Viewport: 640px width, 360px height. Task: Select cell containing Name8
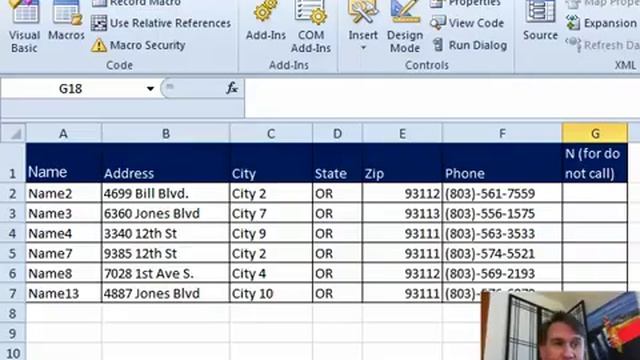pyautogui.click(x=64, y=273)
